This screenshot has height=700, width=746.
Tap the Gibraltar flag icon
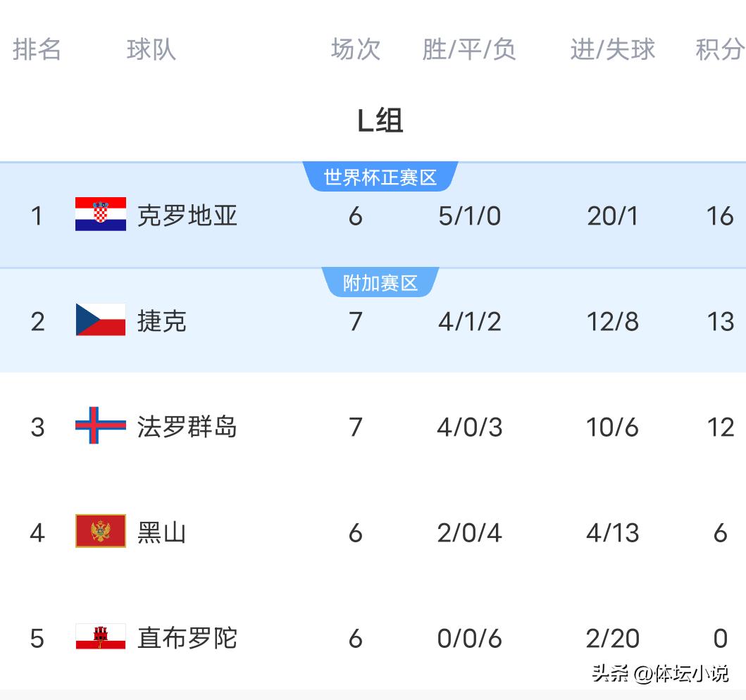pos(101,637)
